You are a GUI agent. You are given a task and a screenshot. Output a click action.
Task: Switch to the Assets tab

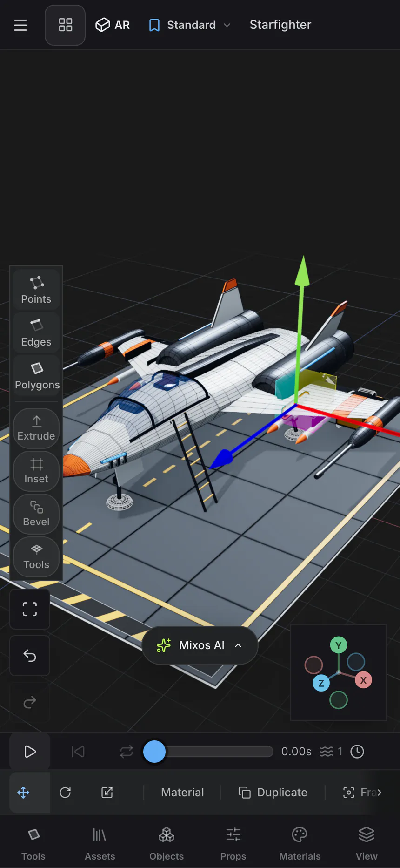point(100,844)
